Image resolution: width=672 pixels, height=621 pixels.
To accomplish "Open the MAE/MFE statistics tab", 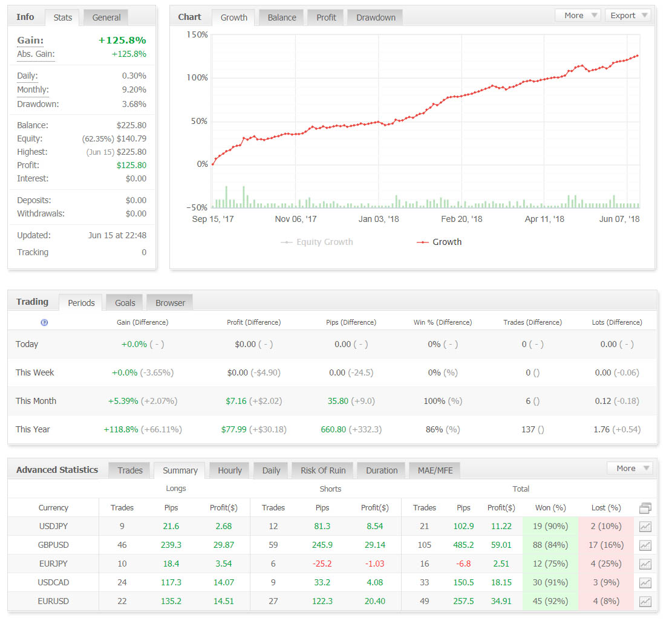I will click(x=435, y=470).
